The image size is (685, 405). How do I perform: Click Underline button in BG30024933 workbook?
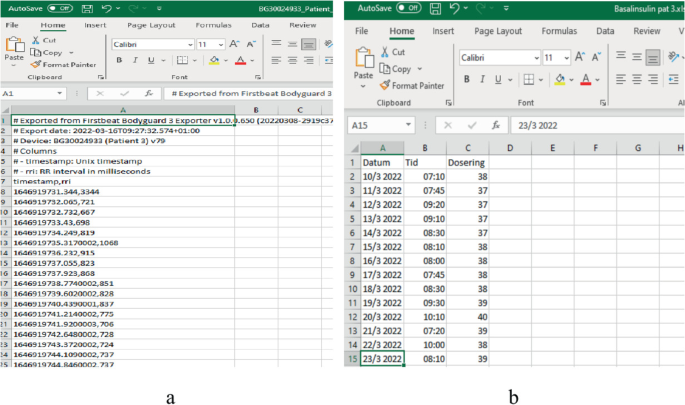[151, 61]
